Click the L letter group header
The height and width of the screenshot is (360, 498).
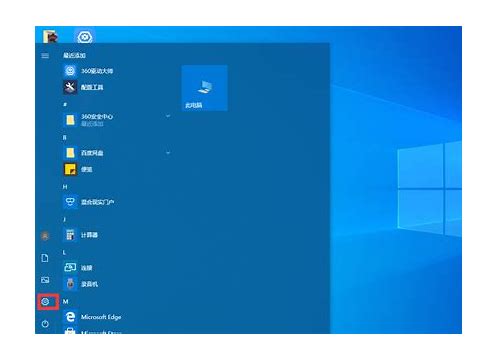pos(64,253)
